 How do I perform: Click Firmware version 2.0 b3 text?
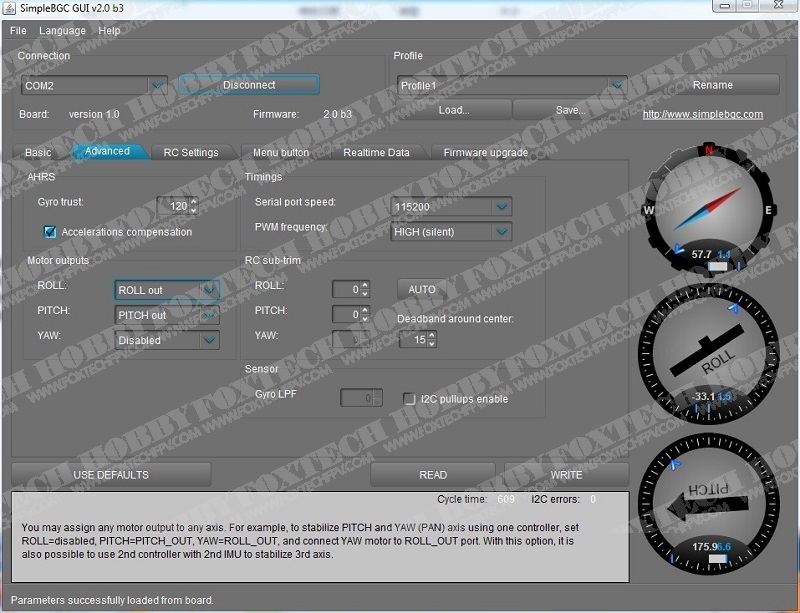click(x=337, y=114)
